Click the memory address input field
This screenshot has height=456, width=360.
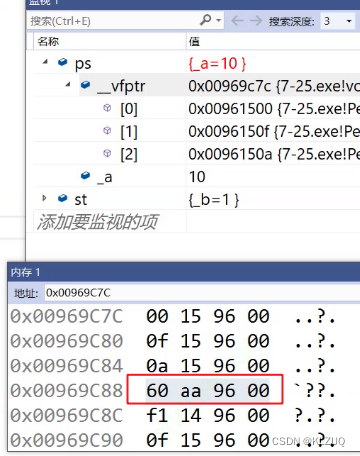coord(202,293)
